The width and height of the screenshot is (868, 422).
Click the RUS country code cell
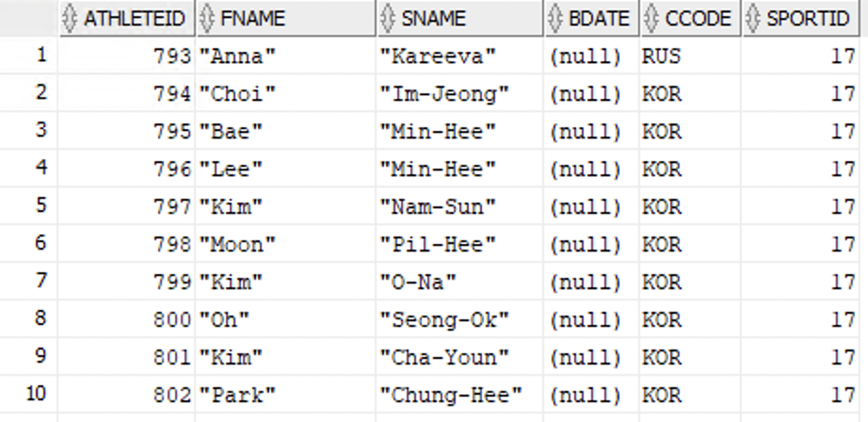[x=662, y=57]
